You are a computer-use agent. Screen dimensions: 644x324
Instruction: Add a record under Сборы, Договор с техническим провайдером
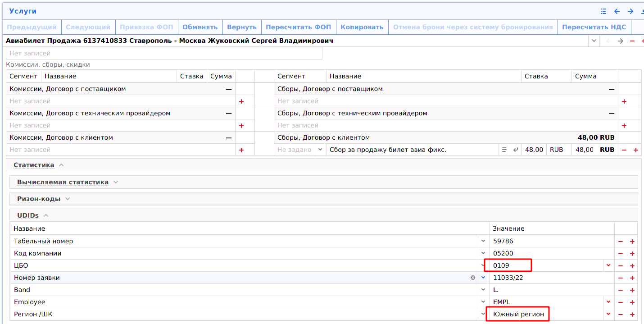624,126
